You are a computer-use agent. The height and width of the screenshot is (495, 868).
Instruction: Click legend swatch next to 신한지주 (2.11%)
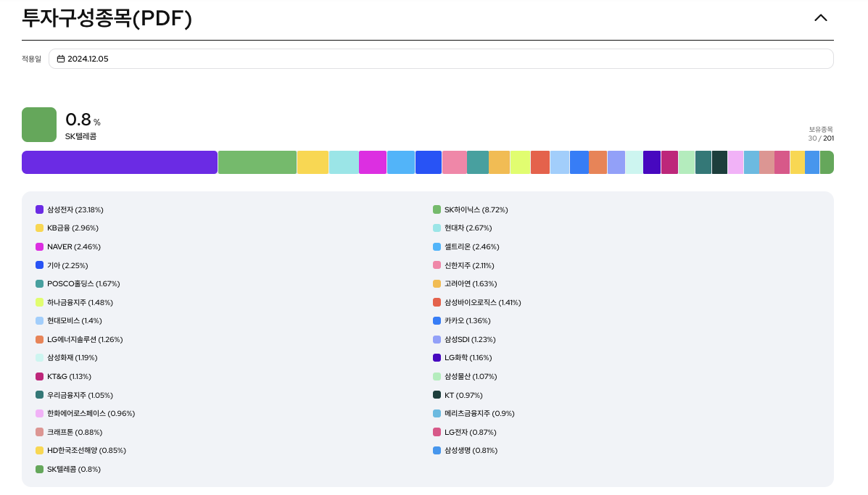pos(437,265)
